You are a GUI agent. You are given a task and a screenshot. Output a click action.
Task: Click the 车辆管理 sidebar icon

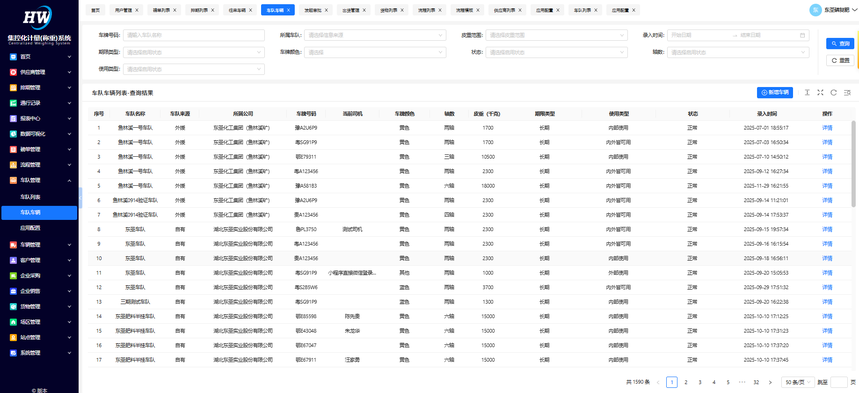coord(13,244)
